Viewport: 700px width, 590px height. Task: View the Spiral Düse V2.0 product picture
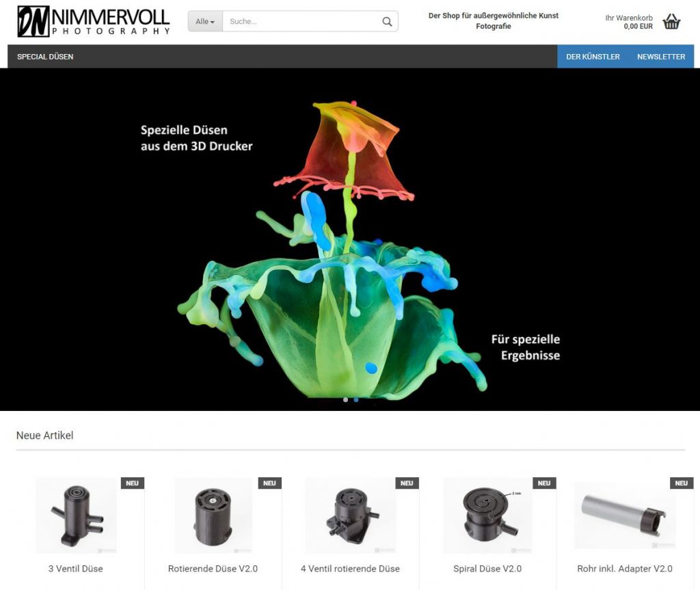487,515
